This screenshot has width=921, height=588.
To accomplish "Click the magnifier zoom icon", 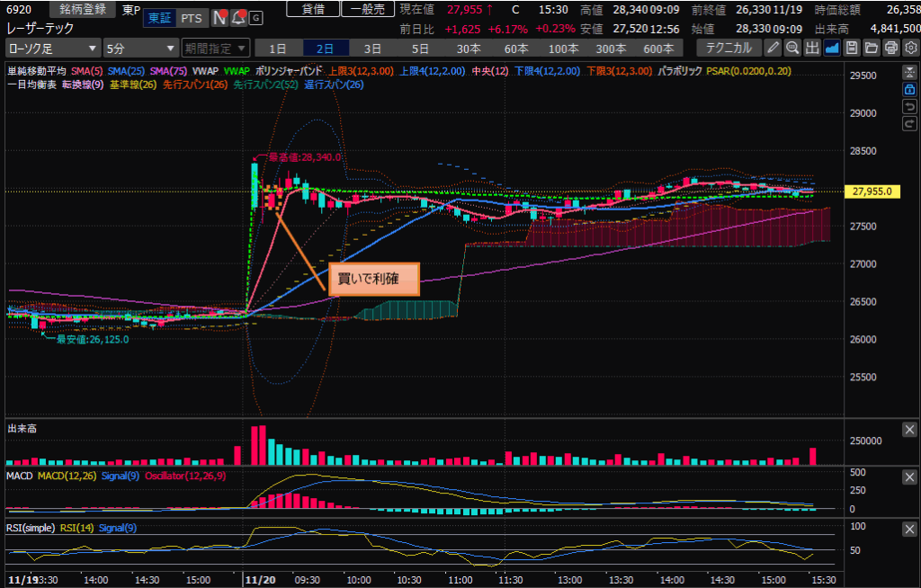I will 792,48.
